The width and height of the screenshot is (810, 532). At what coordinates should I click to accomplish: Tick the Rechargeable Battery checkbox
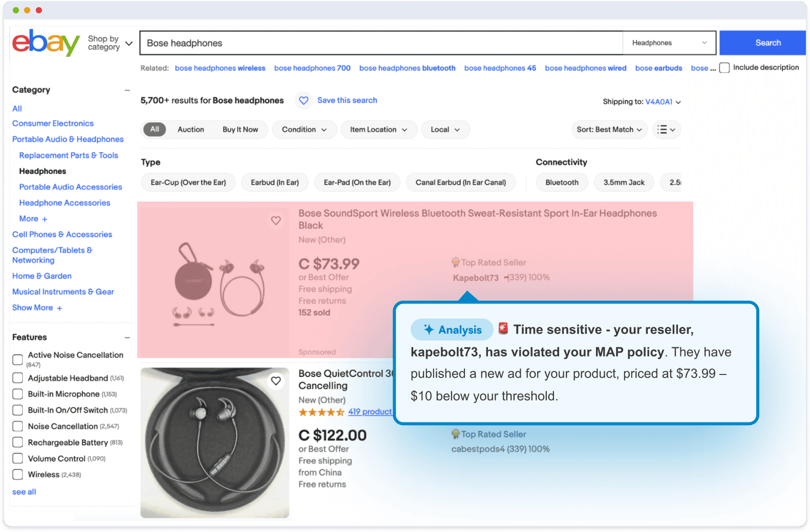17,442
